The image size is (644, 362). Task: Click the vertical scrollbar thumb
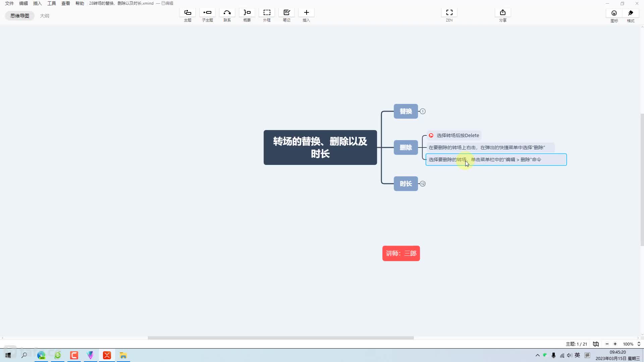pyautogui.click(x=642, y=180)
